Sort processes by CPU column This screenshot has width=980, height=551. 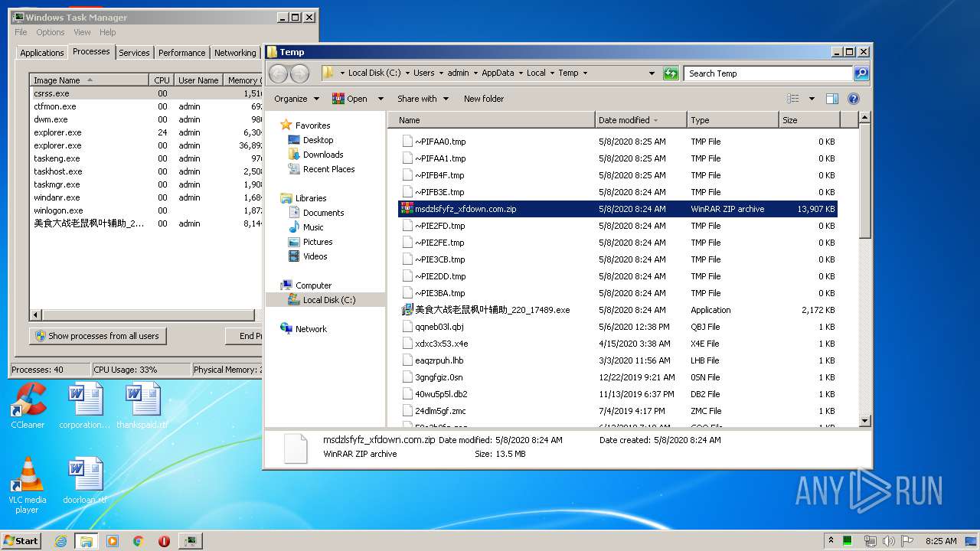[x=162, y=80]
